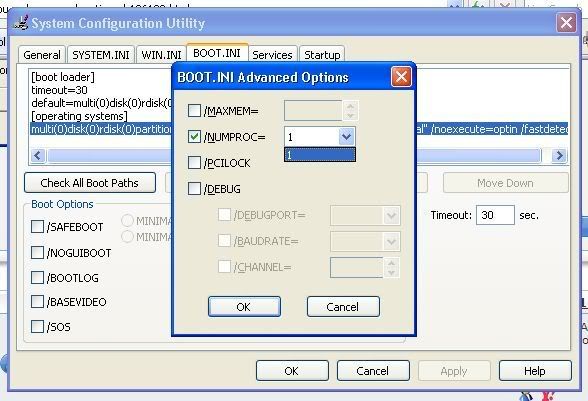
Task: Click OK in System Configuration Utility
Action: (x=292, y=371)
